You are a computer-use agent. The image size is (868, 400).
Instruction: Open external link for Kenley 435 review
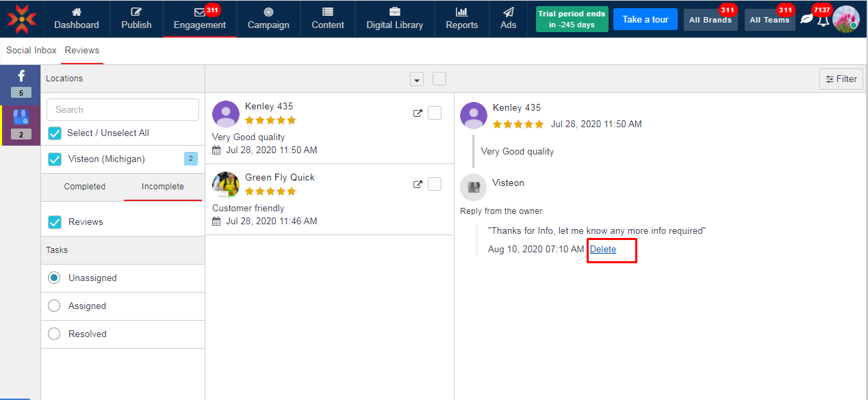coord(418,114)
